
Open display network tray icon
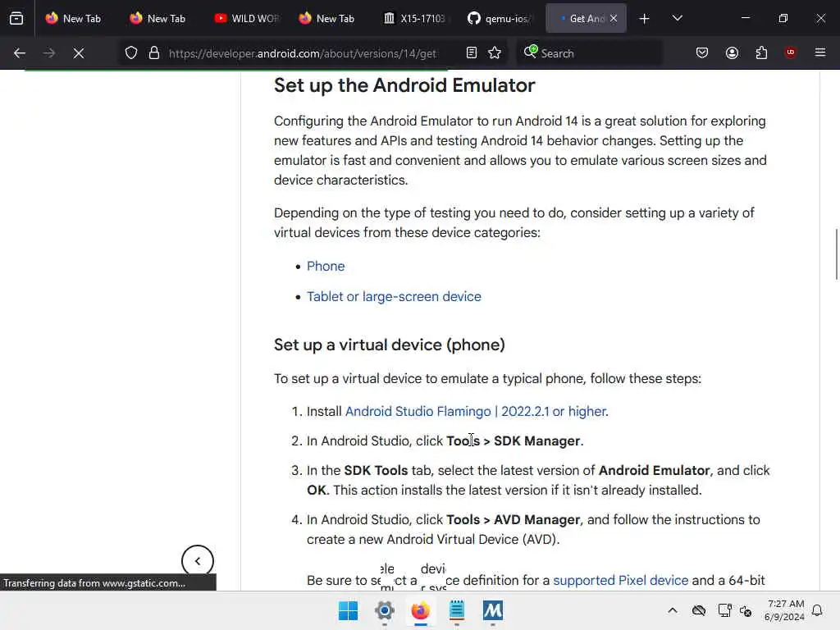tap(725, 610)
